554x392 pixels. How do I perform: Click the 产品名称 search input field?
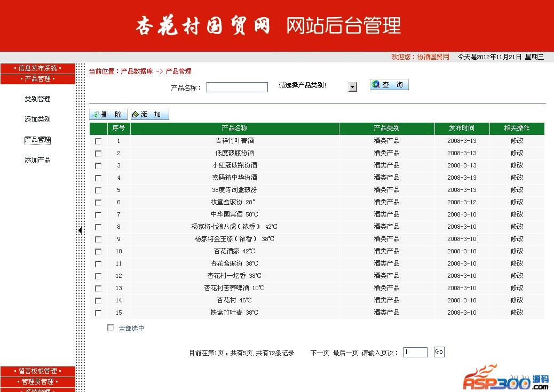click(x=237, y=87)
